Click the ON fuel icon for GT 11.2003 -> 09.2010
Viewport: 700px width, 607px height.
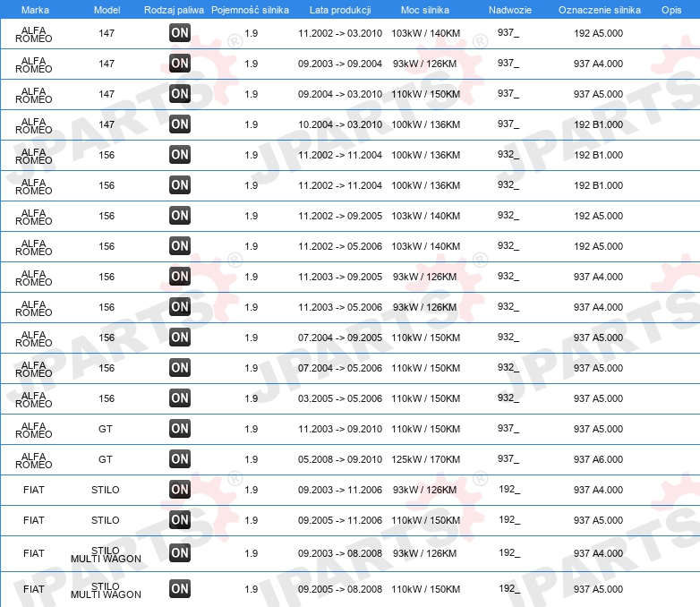click(x=180, y=428)
